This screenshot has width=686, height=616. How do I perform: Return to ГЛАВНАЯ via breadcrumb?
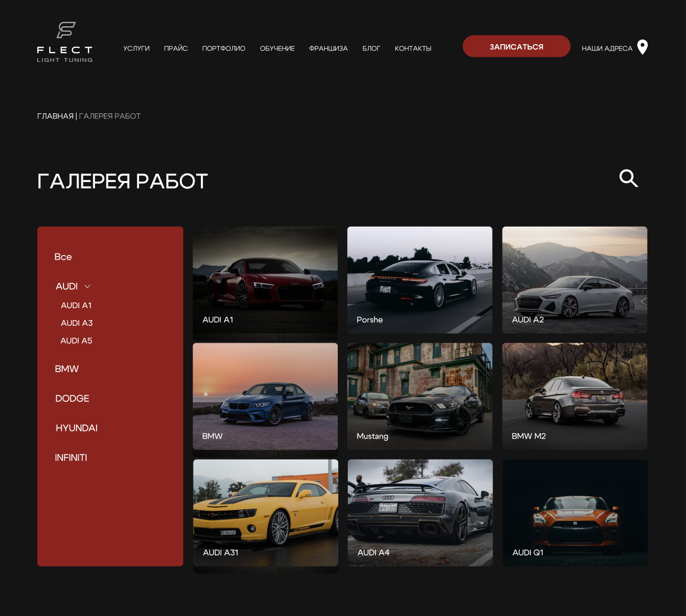click(55, 116)
